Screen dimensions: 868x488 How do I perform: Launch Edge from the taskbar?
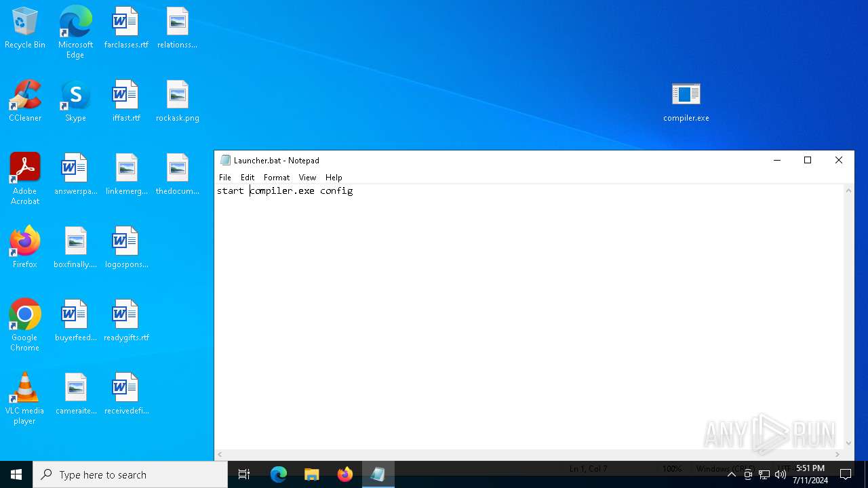(278, 474)
